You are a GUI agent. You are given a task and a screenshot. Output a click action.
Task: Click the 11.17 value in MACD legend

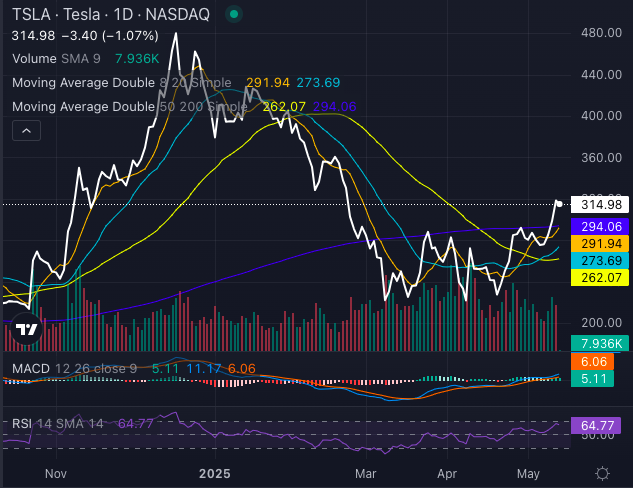pyautogui.click(x=203, y=369)
